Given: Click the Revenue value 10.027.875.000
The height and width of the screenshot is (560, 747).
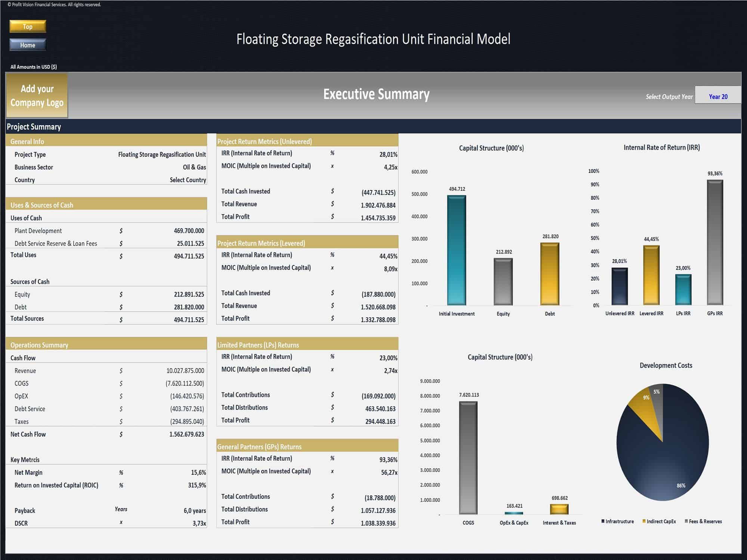Looking at the screenshot, I should 185,371.
